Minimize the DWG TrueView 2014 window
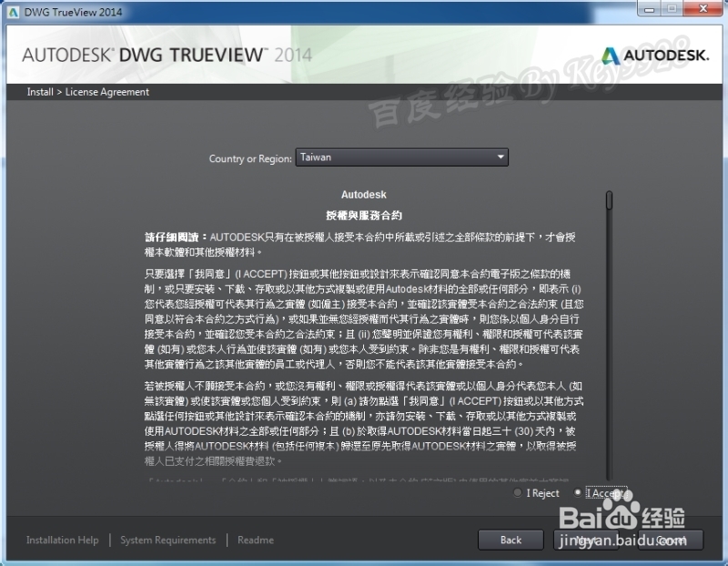728x566 pixels. (649, 8)
